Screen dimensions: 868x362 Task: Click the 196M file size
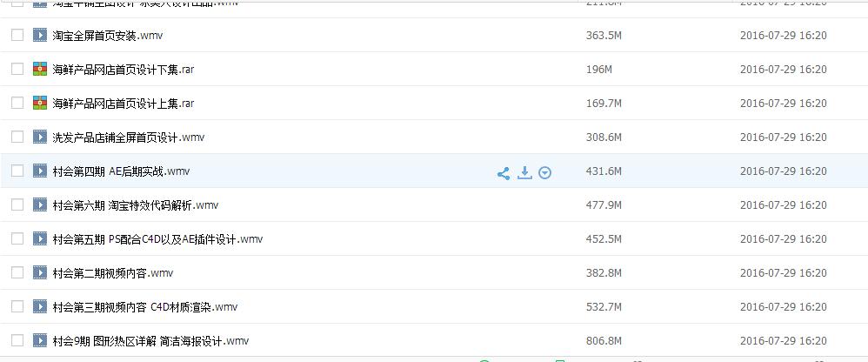(599, 70)
